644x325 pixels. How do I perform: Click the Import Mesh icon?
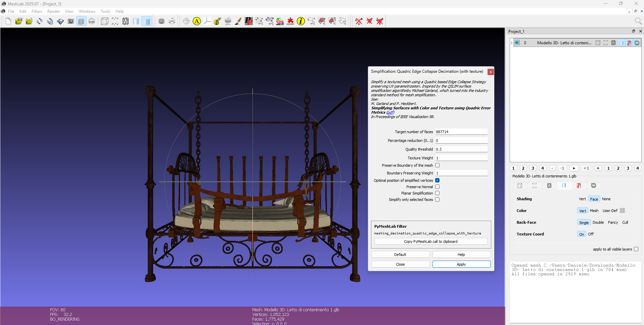tap(29, 21)
